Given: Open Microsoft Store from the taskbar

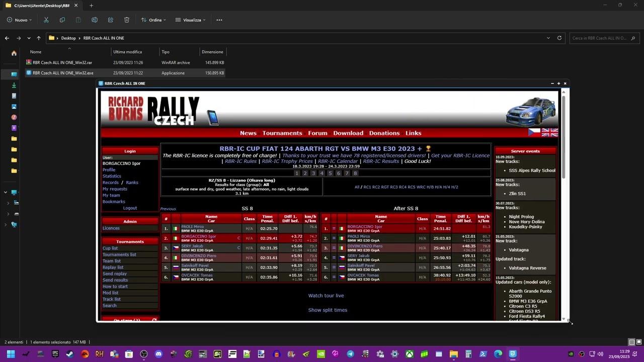Looking at the screenshot, I should [129, 354].
